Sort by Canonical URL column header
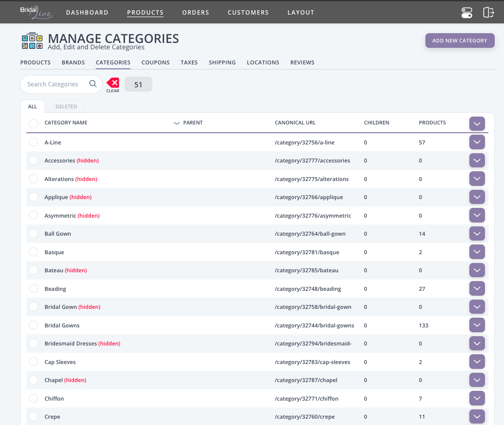 (x=295, y=122)
